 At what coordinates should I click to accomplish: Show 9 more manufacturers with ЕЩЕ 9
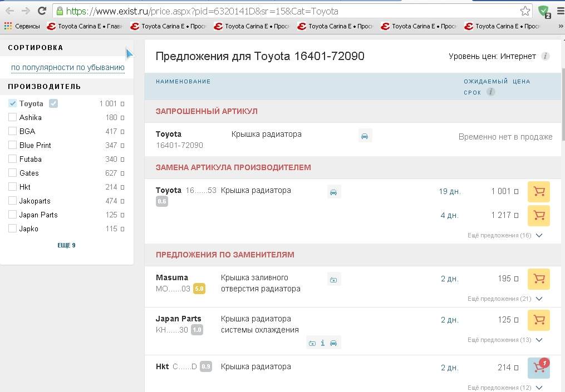pos(66,245)
